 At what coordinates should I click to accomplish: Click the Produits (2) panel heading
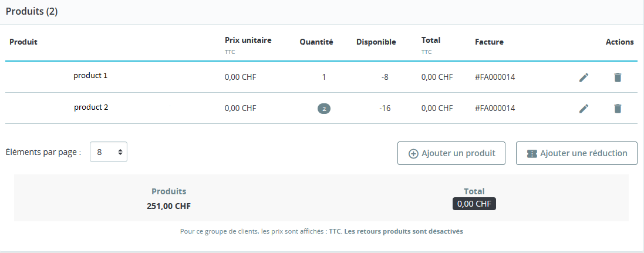click(32, 12)
